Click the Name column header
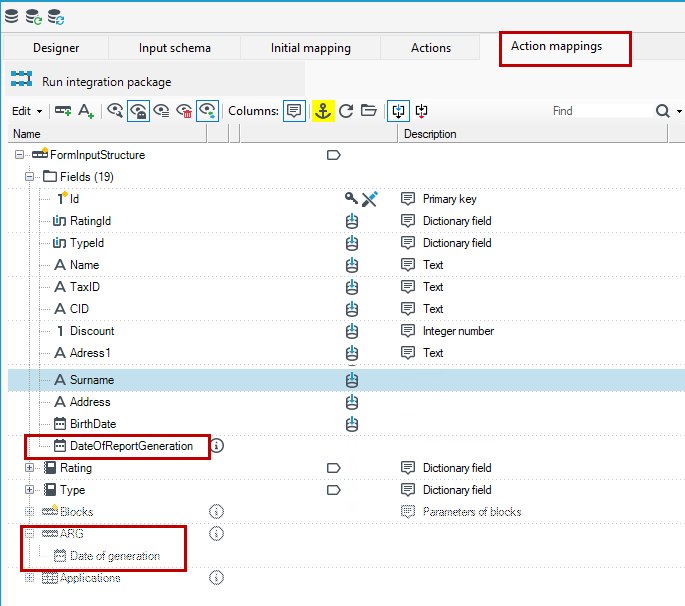 [x=107, y=134]
